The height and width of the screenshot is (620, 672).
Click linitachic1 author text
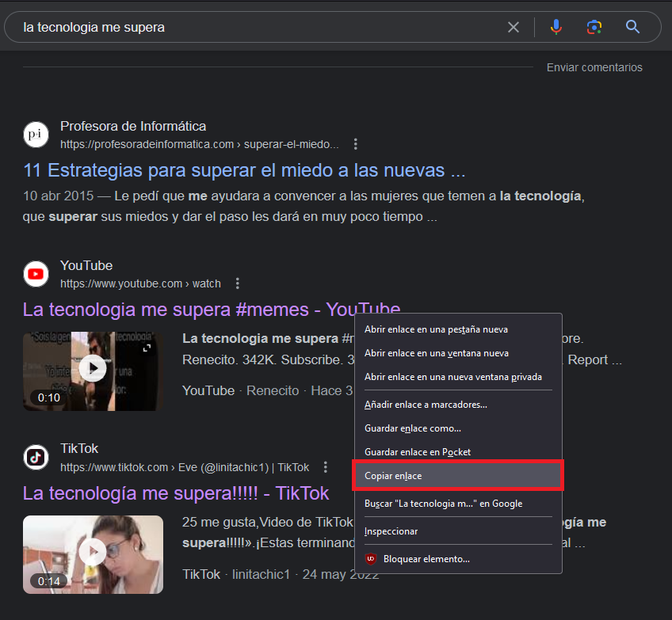tap(261, 574)
